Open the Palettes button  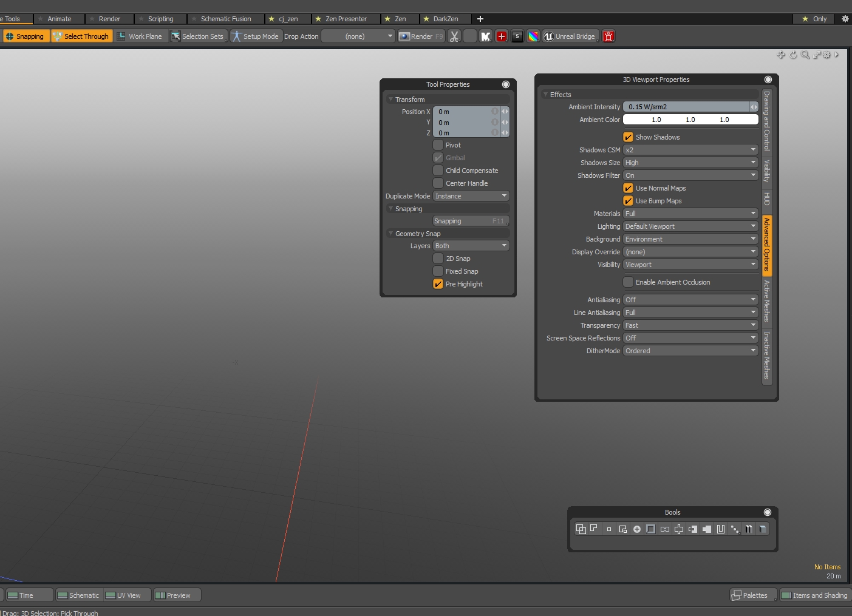pos(754,595)
